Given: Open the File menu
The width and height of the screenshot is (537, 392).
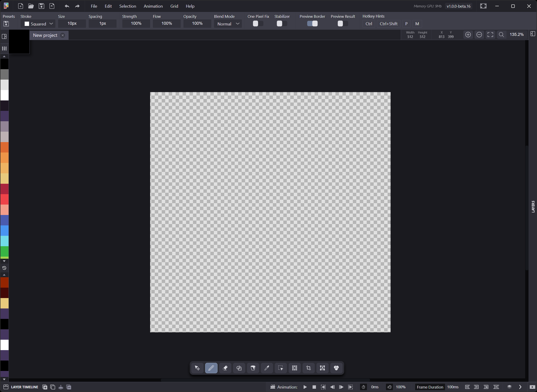Looking at the screenshot, I should pyautogui.click(x=94, y=6).
